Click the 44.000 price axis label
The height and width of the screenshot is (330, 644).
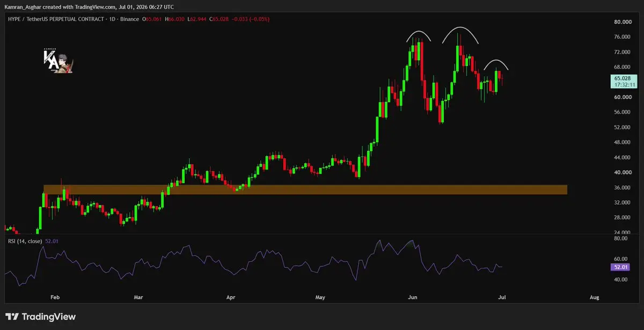(623, 157)
